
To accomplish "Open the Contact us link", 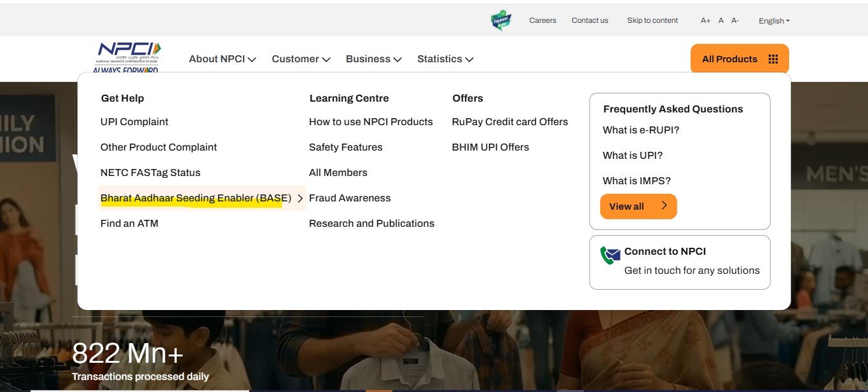I will coord(590,20).
